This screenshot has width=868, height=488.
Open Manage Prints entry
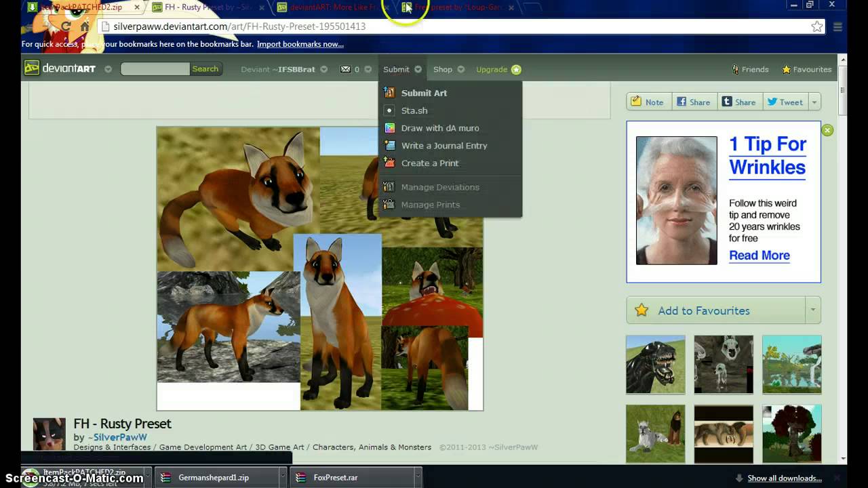coord(431,205)
